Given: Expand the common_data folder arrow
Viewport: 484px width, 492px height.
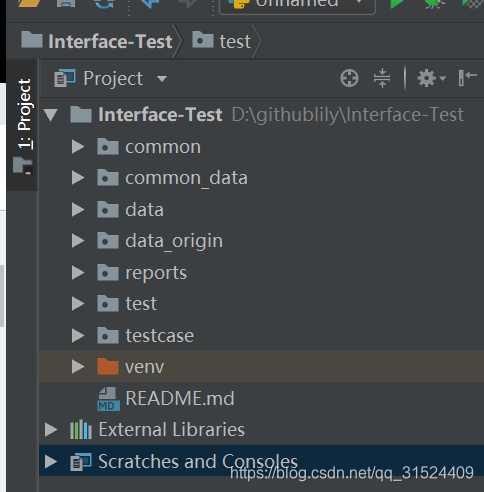Looking at the screenshot, I should pos(78,178).
